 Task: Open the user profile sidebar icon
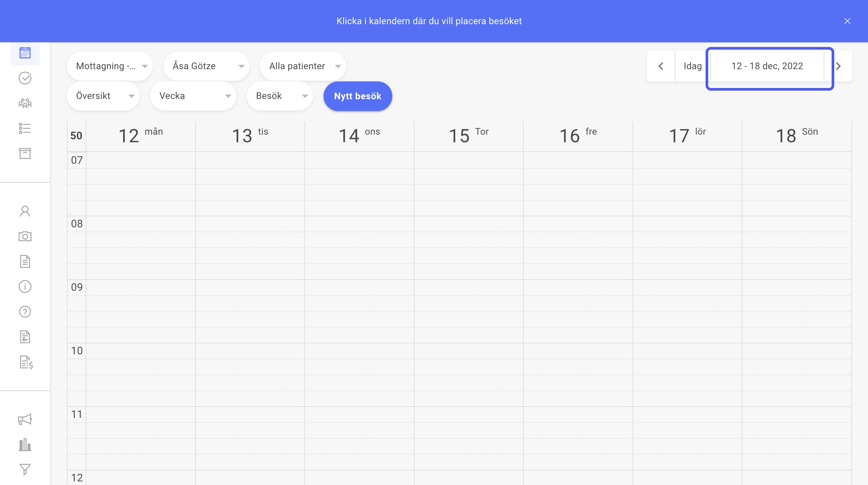[25, 211]
